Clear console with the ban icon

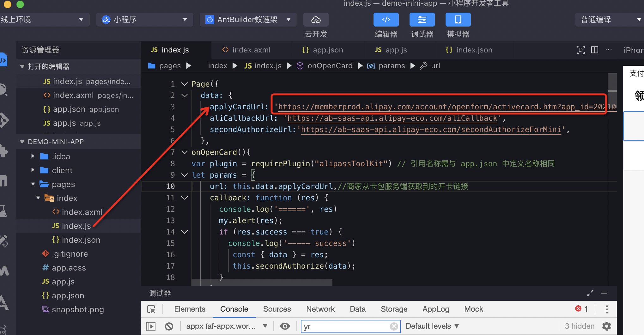click(x=169, y=326)
